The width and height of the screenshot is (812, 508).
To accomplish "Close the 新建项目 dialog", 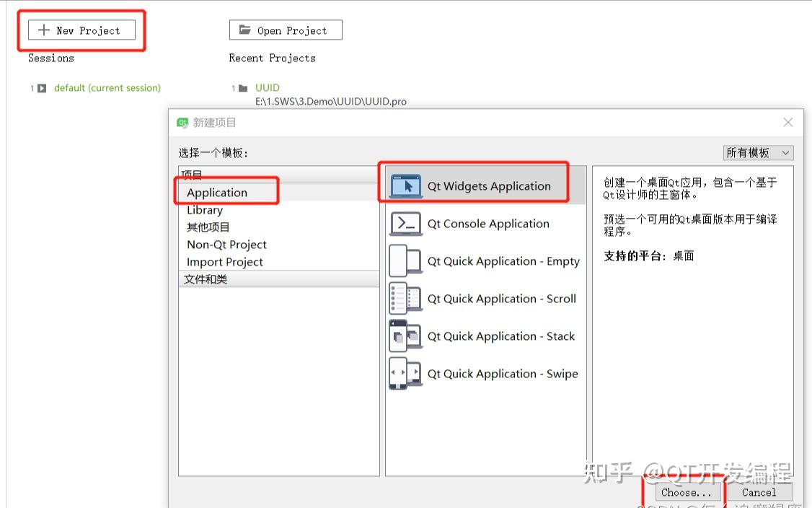I will (x=788, y=123).
